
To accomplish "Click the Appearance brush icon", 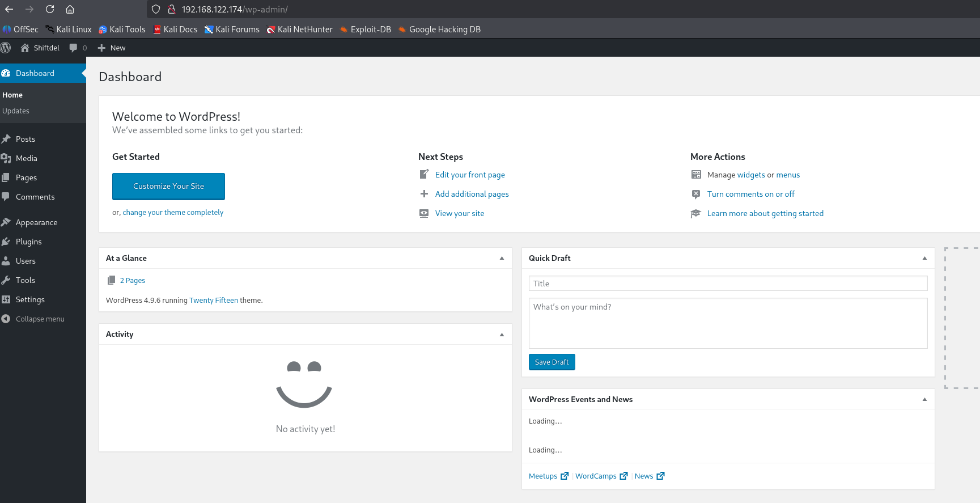I will [x=6, y=222].
